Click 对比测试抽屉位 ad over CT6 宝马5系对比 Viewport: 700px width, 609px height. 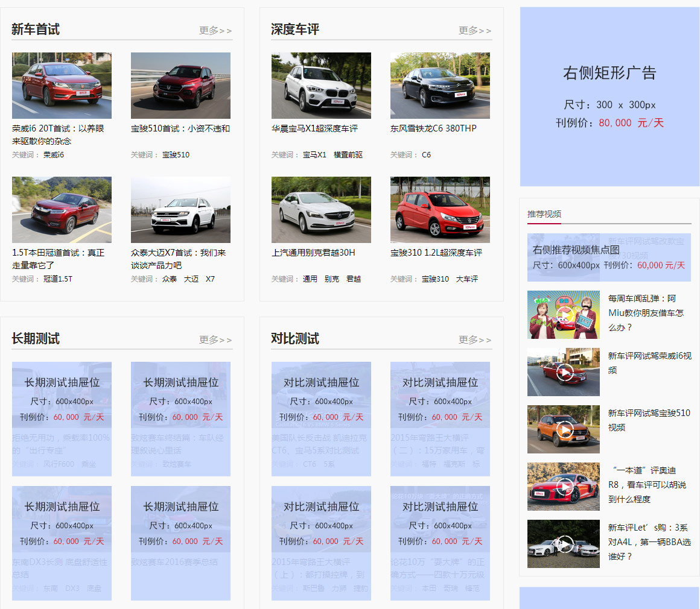pos(321,419)
